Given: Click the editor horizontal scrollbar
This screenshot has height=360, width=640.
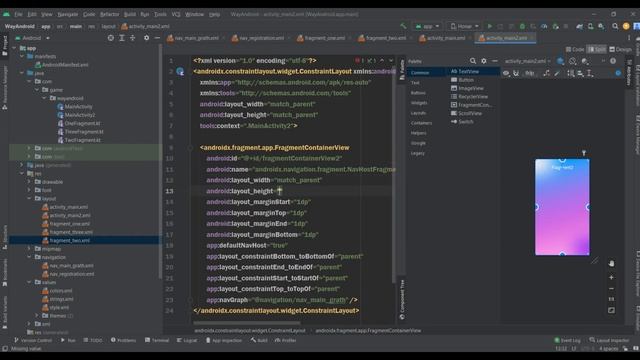Looking at the screenshot, I should [247, 322].
